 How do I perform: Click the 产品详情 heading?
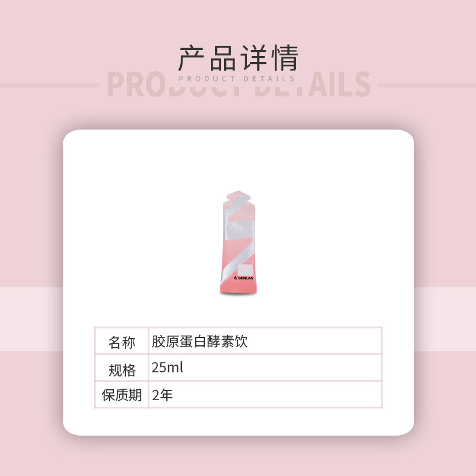(x=239, y=58)
